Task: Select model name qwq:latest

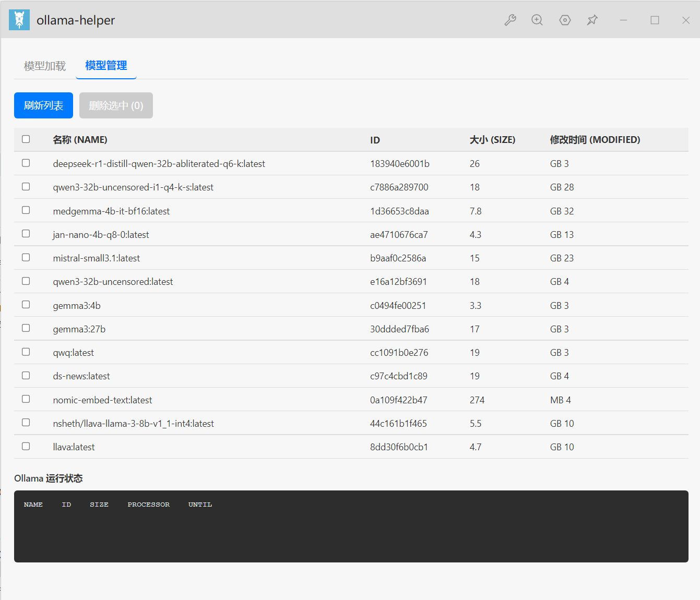Action: 73,353
